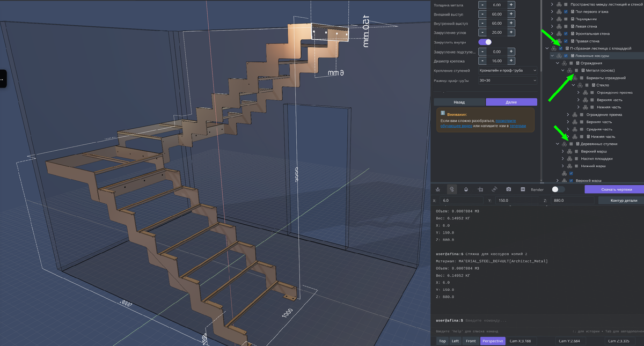Collapse the Ломанные косоуры tree node
This screenshot has width=644, height=346.
552,56
